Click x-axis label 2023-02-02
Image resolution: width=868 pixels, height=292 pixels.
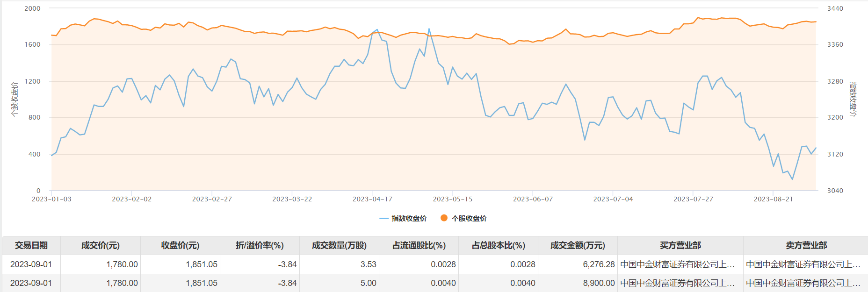point(132,199)
